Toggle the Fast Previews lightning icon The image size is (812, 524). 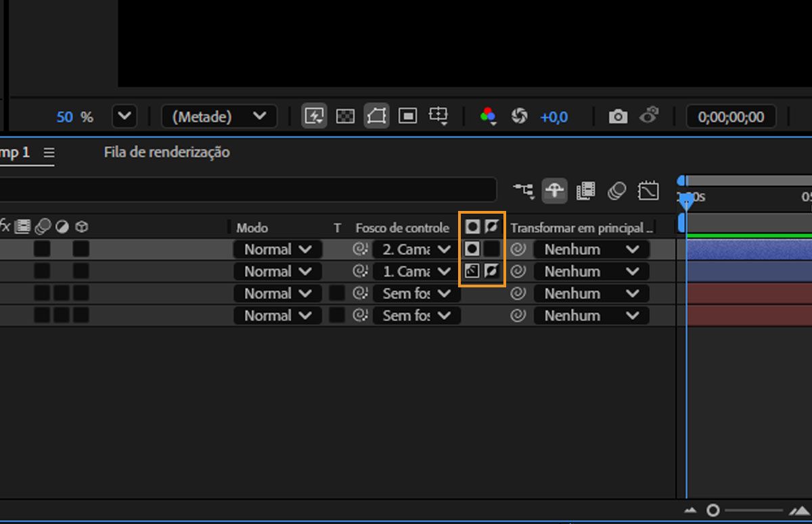point(313,116)
